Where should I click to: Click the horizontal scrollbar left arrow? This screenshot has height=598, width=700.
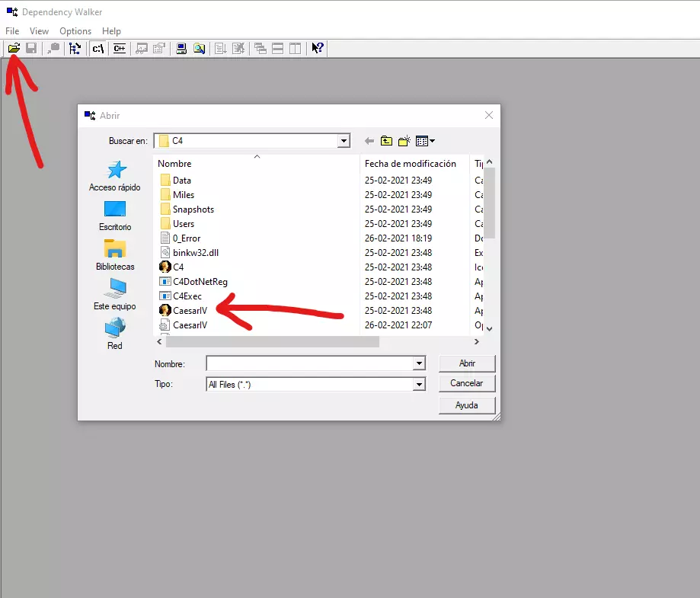159,341
